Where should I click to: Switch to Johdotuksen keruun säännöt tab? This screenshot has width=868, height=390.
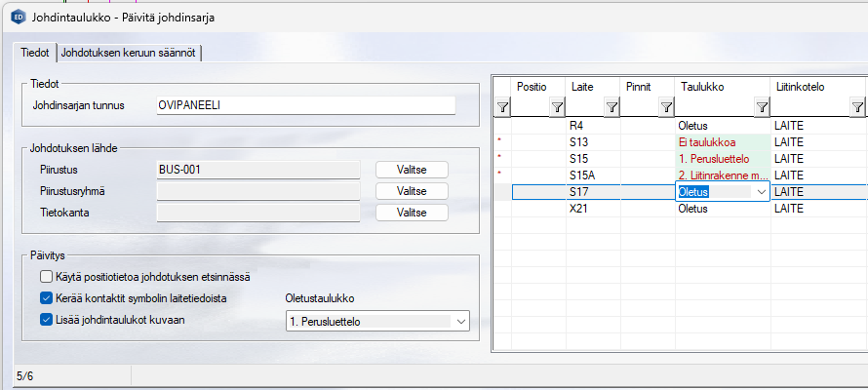136,53
